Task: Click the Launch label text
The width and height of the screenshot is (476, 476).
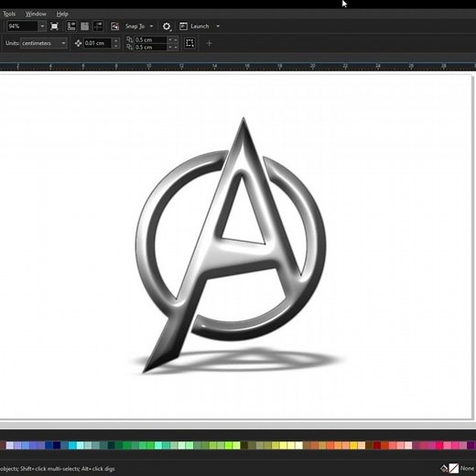Action: (200, 27)
